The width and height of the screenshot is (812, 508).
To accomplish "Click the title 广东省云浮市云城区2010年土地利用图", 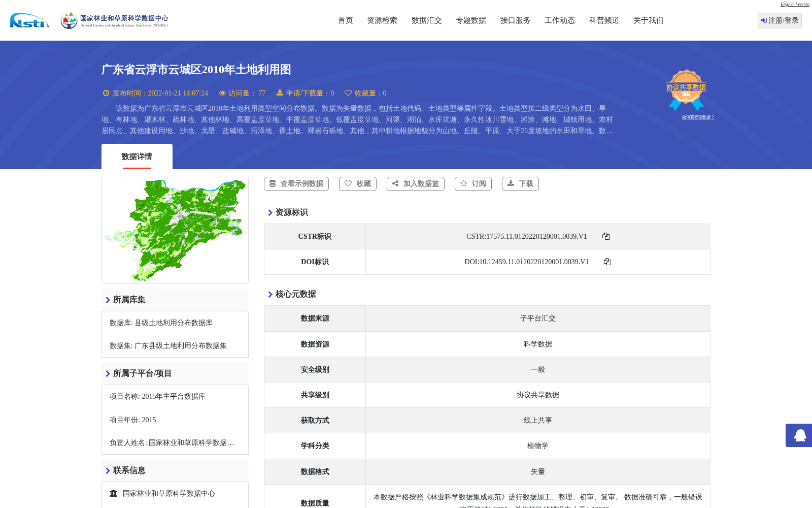I will (x=196, y=70).
